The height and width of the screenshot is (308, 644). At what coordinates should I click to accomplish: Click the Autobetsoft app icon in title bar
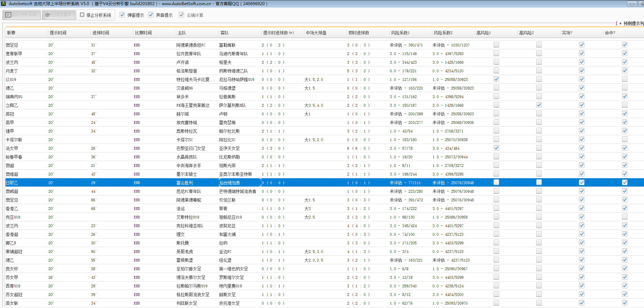[x=4, y=4]
